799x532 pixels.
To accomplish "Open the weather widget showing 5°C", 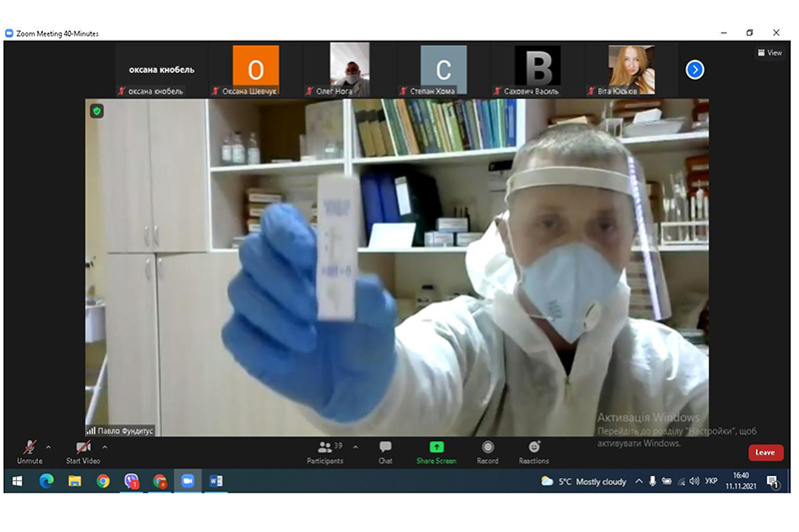I will click(584, 481).
